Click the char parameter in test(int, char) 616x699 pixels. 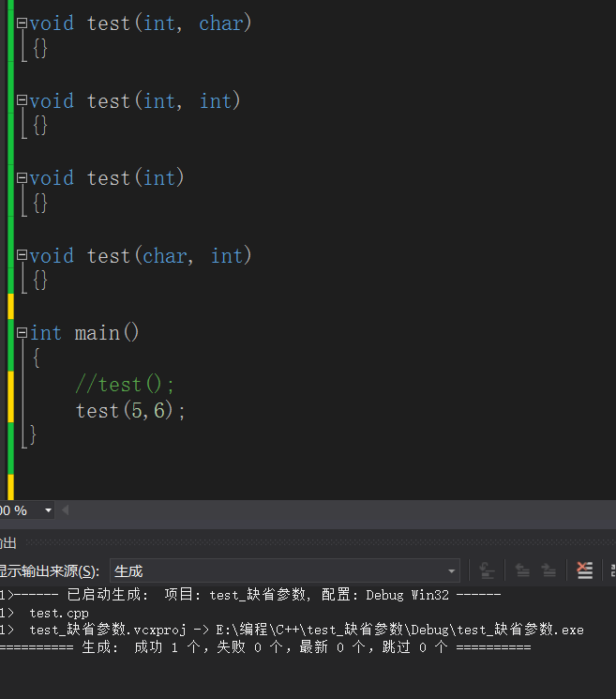[221, 23]
